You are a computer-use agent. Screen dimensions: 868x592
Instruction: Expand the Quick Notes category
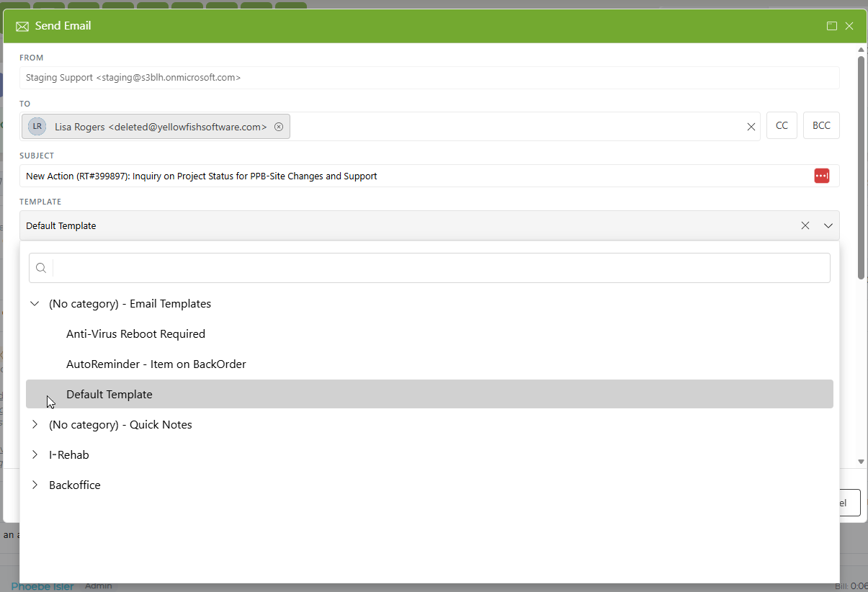tap(34, 425)
